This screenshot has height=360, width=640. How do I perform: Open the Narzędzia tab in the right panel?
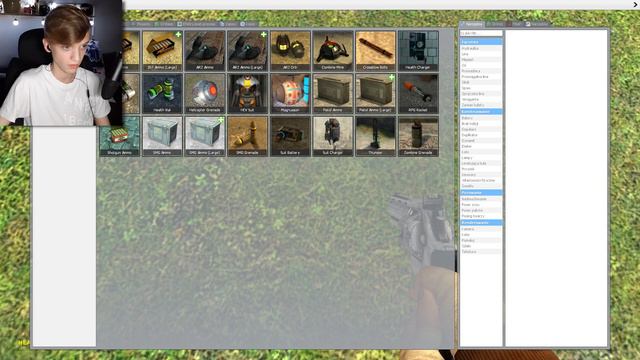click(471, 24)
